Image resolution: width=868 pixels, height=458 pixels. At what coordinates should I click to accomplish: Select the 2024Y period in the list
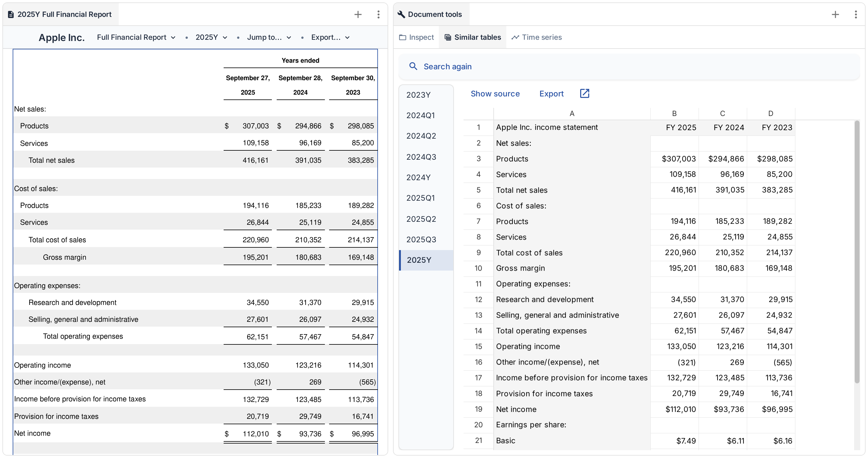pyautogui.click(x=426, y=177)
